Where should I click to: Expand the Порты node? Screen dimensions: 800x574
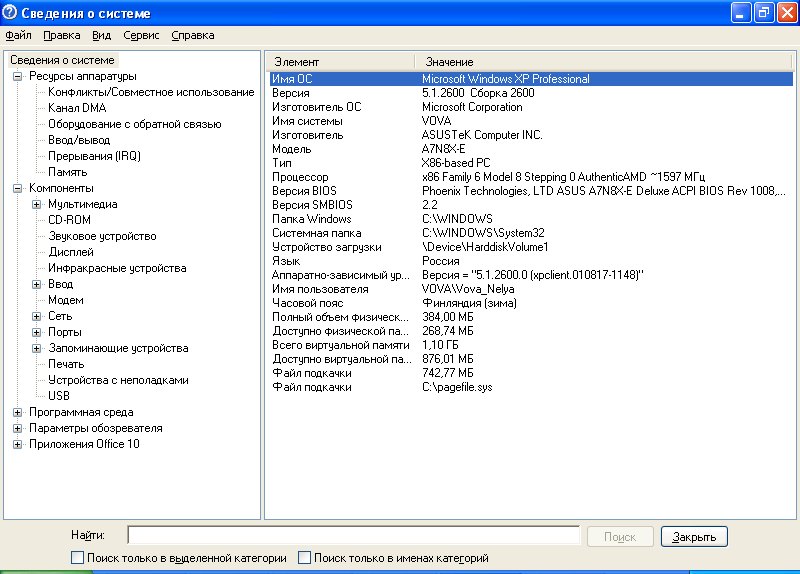(36, 333)
